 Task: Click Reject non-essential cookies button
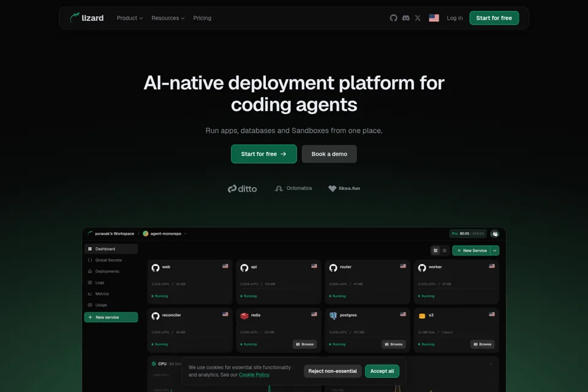pos(333,371)
